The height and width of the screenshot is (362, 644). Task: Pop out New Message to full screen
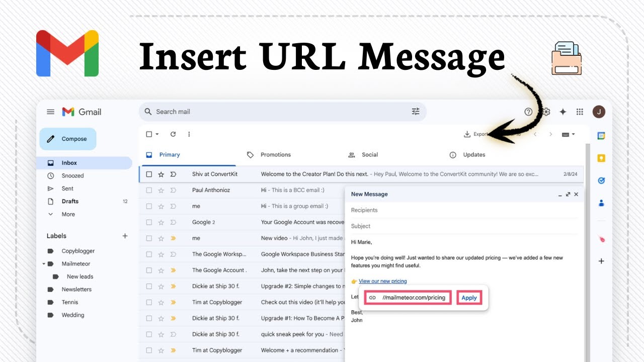tap(568, 194)
